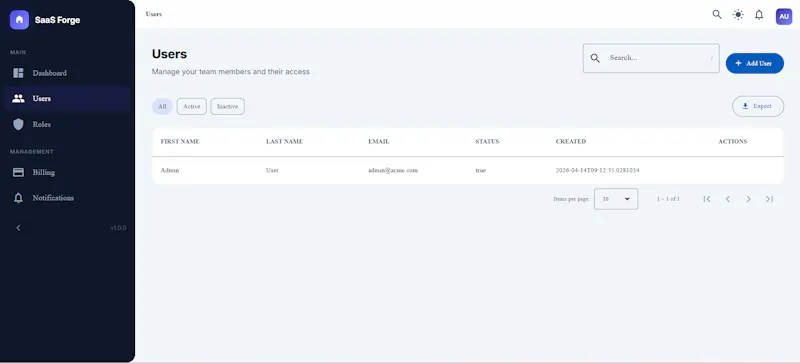Open the top bar notifications bell
Viewport: 800px width, 363px height.
pyautogui.click(x=759, y=15)
